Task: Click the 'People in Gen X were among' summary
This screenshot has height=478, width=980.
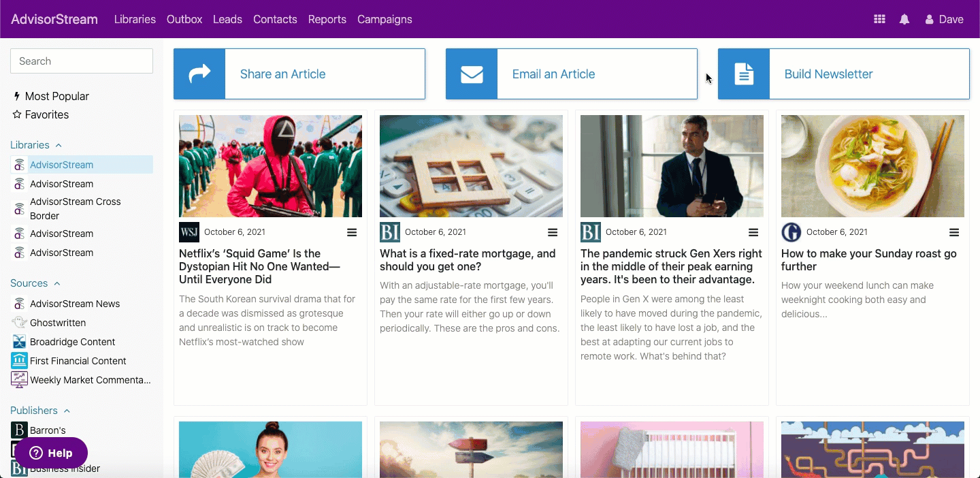Action: tap(671, 328)
